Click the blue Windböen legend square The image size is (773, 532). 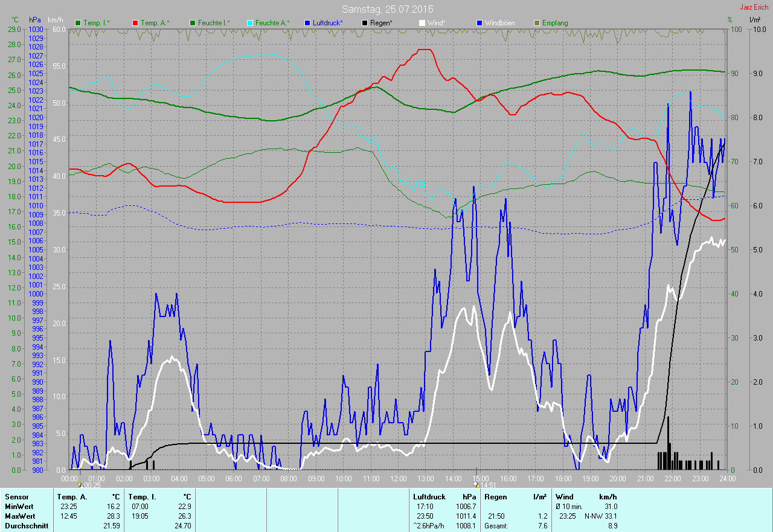pyautogui.click(x=480, y=23)
